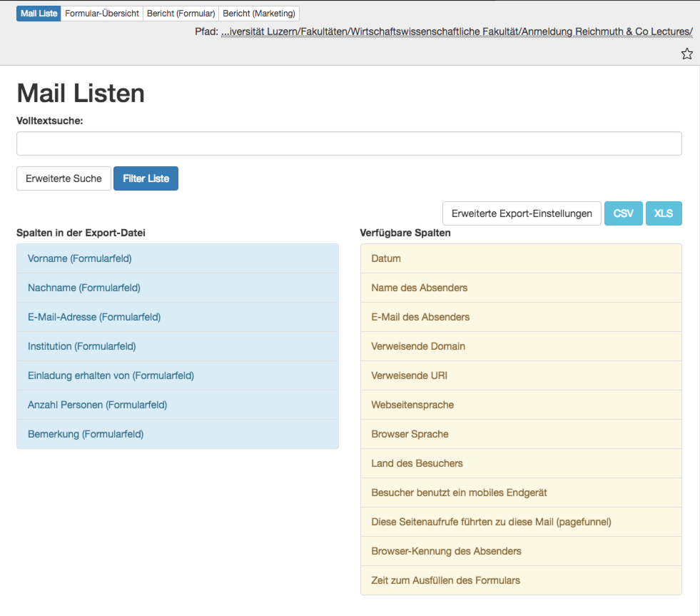
Task: Export the list as XLS
Action: click(x=664, y=213)
